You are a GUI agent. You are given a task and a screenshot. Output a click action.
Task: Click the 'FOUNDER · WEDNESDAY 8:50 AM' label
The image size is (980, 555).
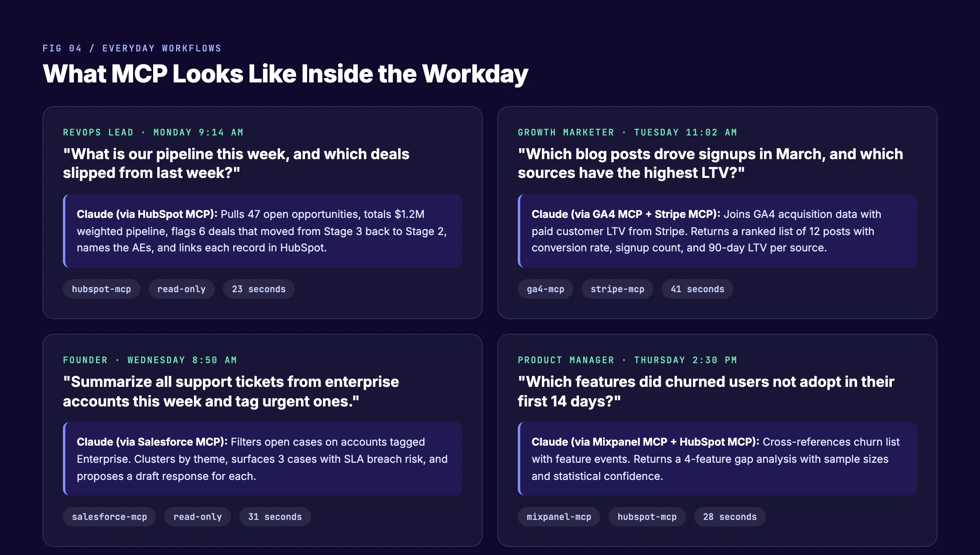(x=150, y=360)
